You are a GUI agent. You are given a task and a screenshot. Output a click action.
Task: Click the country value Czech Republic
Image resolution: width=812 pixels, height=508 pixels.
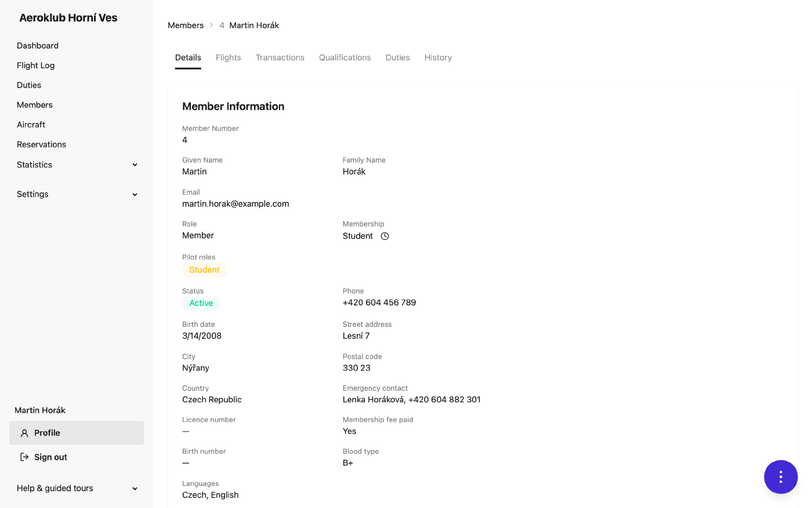212,399
